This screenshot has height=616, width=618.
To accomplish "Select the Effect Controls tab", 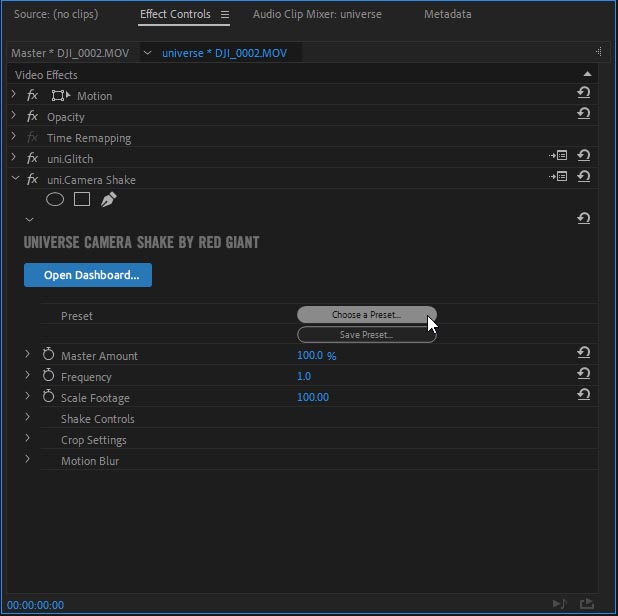I will pyautogui.click(x=175, y=15).
